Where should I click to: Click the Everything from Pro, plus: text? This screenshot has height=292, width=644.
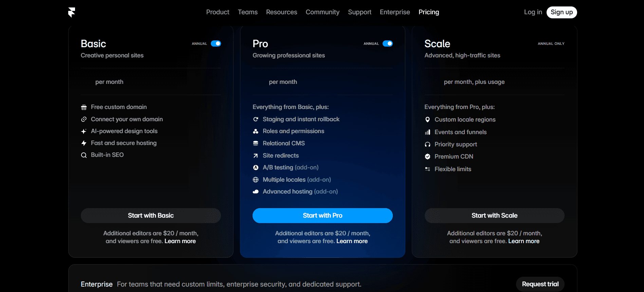tap(459, 107)
